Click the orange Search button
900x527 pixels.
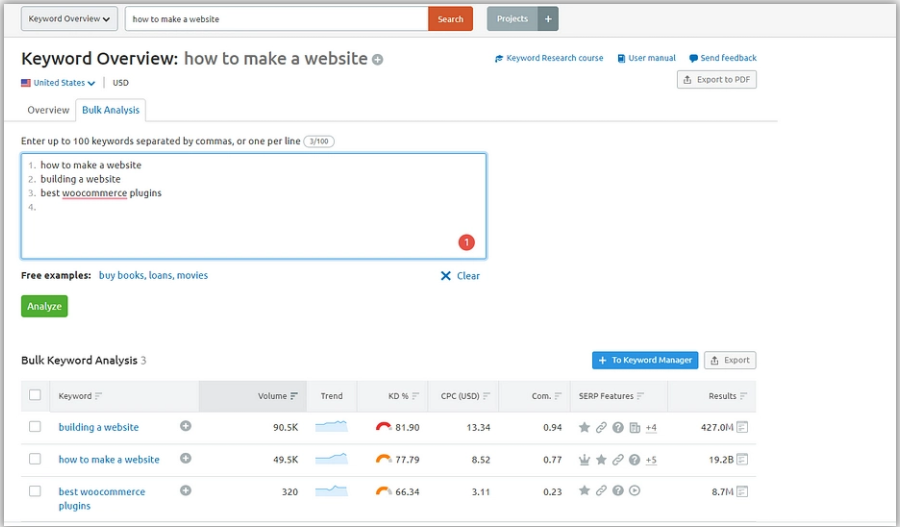[x=451, y=19]
